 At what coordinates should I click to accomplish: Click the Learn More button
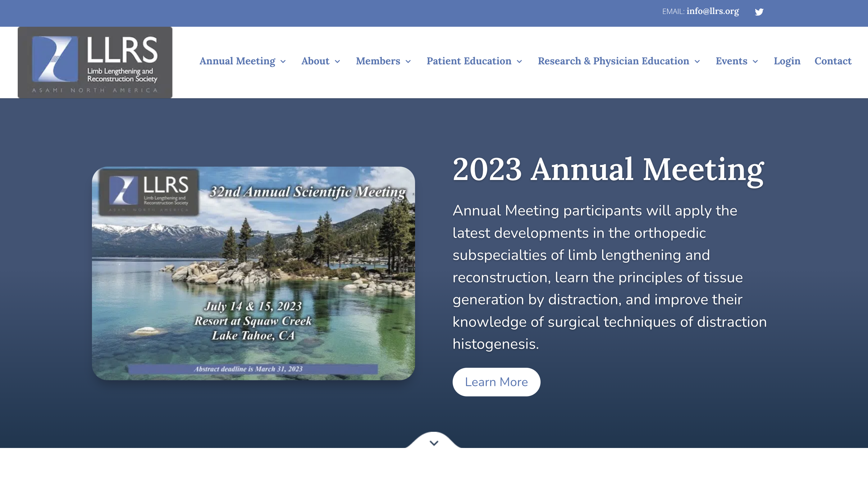496,382
